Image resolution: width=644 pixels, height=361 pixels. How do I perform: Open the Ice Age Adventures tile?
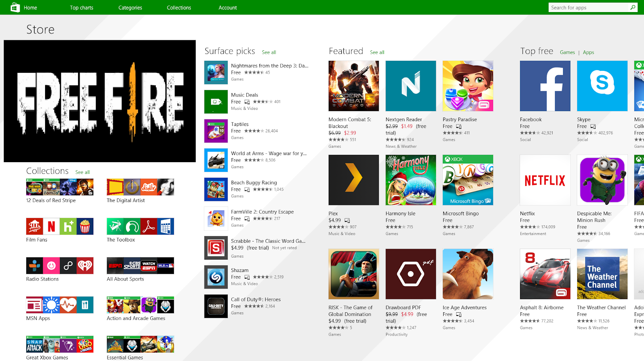[468, 274]
